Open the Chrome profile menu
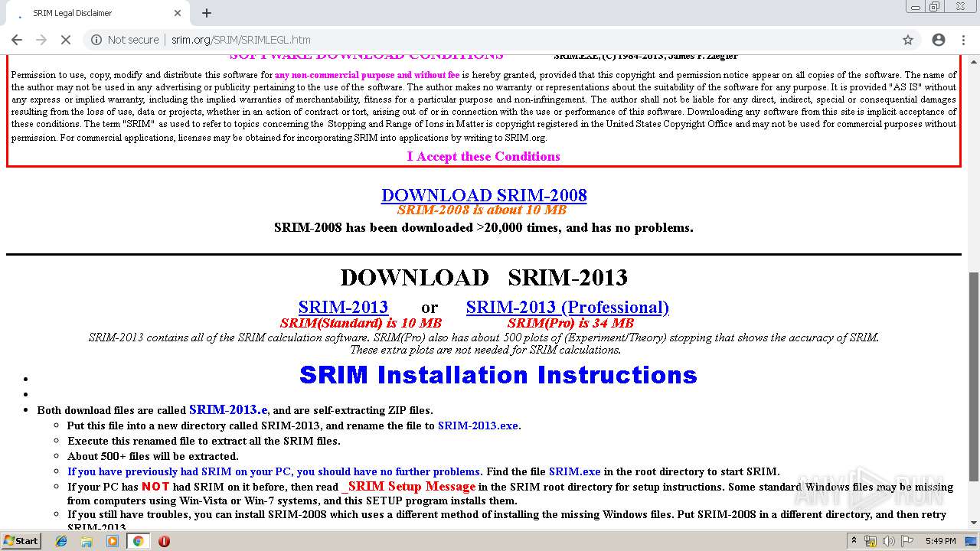Image resolution: width=980 pixels, height=551 pixels. point(939,40)
